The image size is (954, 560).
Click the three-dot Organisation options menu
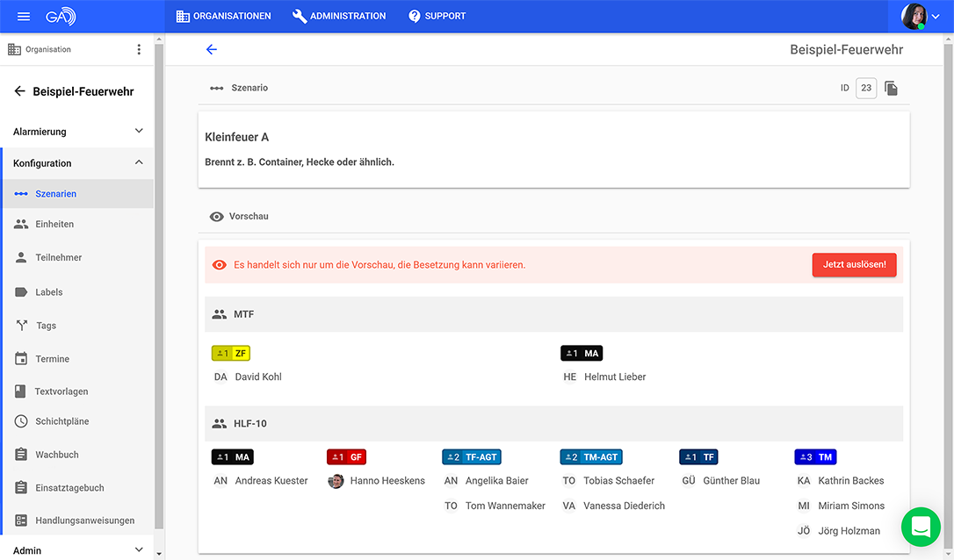pyautogui.click(x=139, y=49)
